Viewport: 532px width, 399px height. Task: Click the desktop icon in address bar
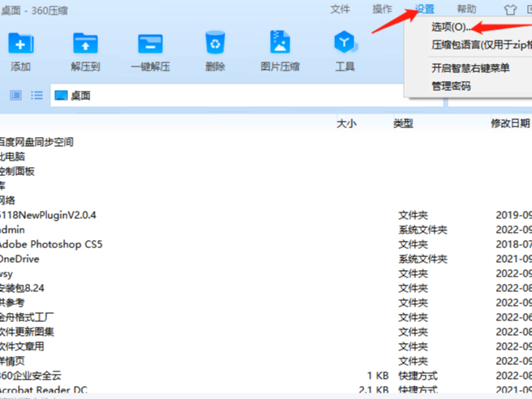point(61,96)
